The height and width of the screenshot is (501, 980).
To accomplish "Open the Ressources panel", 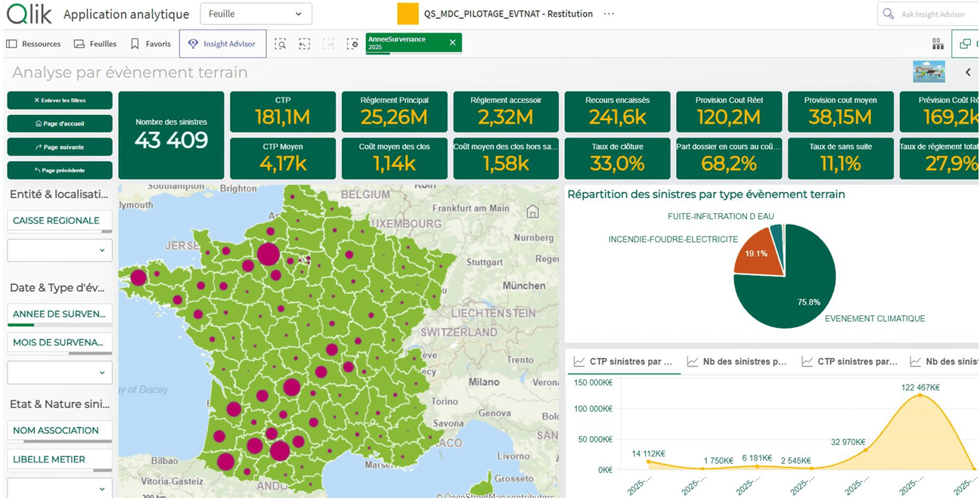I will (33, 44).
